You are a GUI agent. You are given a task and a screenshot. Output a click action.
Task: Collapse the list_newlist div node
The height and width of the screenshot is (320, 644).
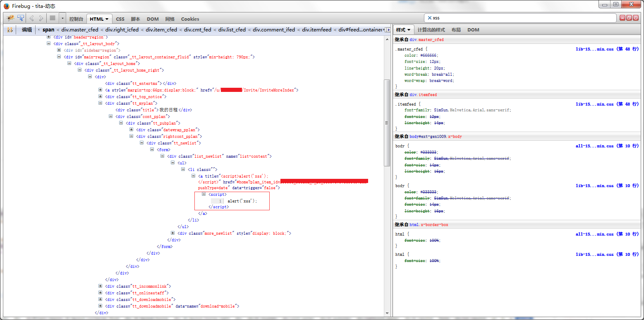[162, 156]
